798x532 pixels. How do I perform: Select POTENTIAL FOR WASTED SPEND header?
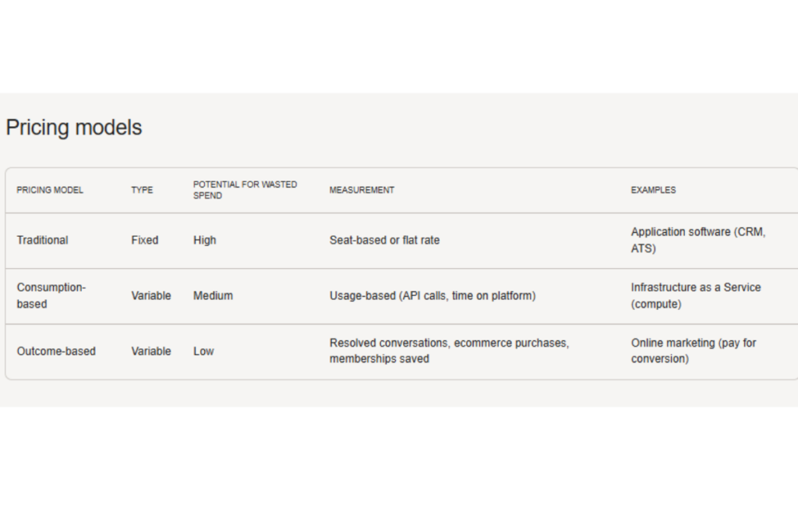click(x=245, y=190)
